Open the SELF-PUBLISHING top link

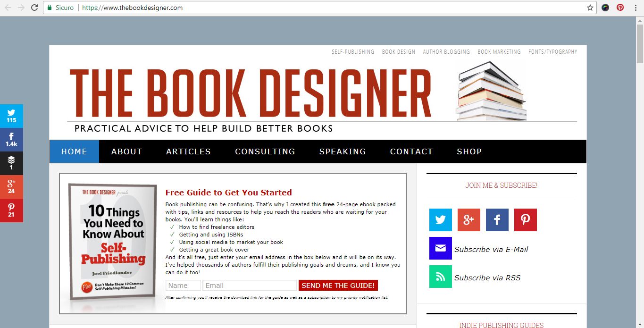[x=353, y=52]
